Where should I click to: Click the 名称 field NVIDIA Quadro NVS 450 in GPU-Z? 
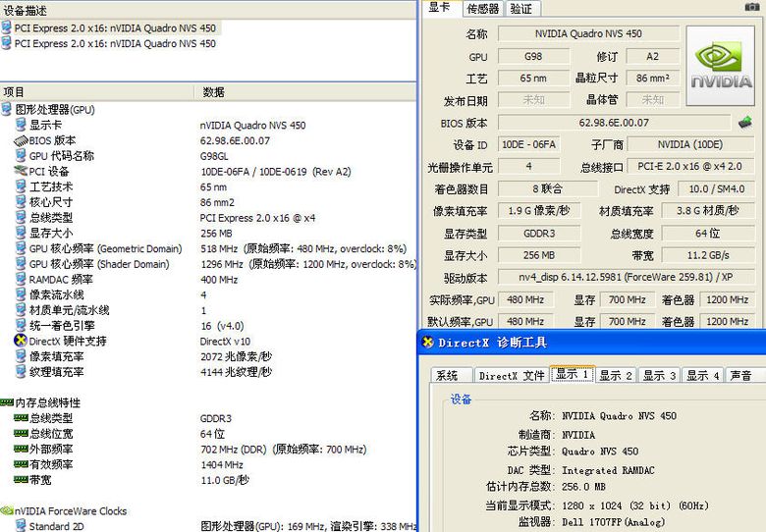click(588, 33)
